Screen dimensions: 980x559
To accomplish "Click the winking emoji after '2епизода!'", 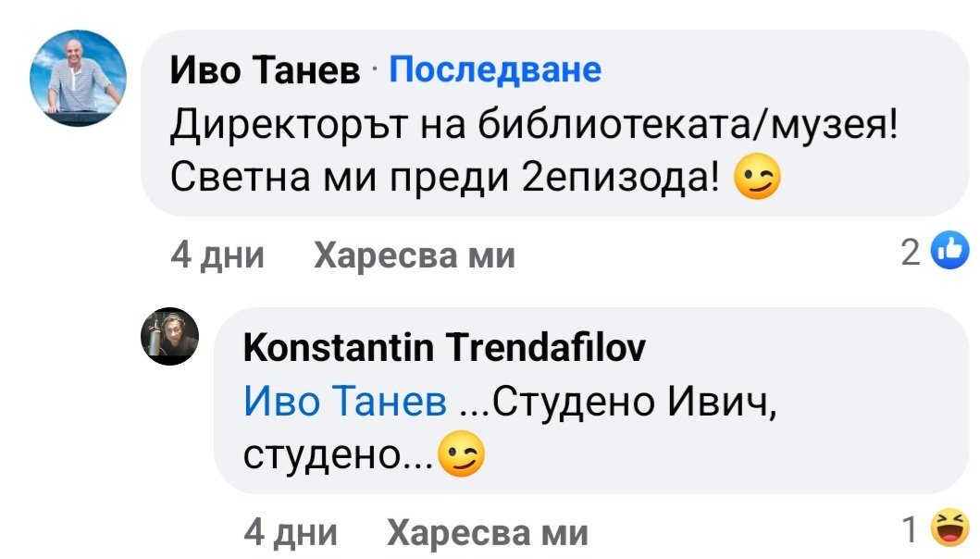I will (x=757, y=180).
